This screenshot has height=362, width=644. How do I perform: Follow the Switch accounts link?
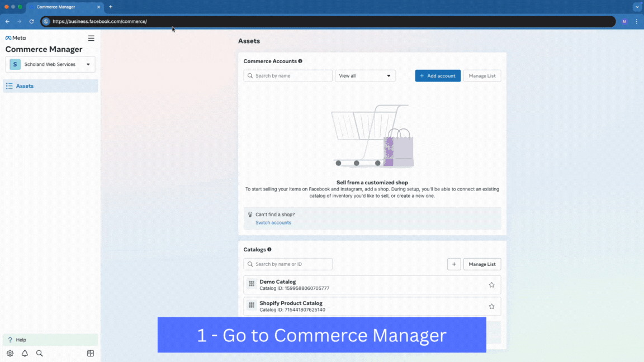pyautogui.click(x=273, y=223)
